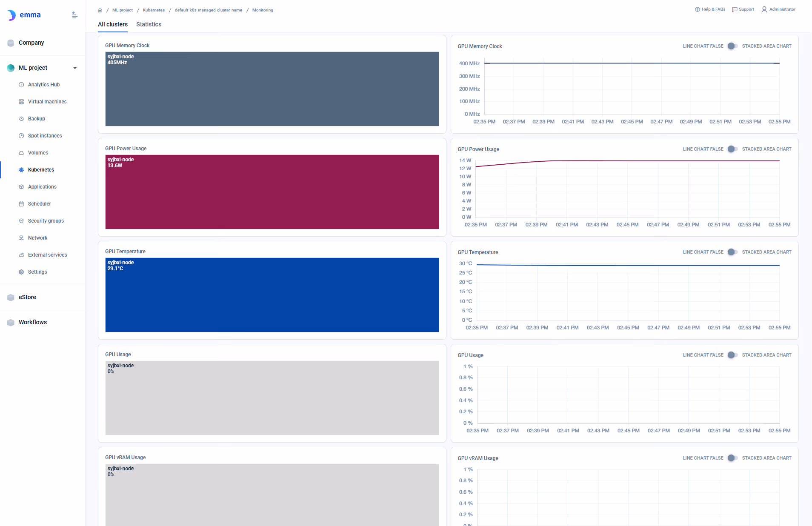This screenshot has width=812, height=526.
Task: Click the Network icon
Action: tap(21, 238)
